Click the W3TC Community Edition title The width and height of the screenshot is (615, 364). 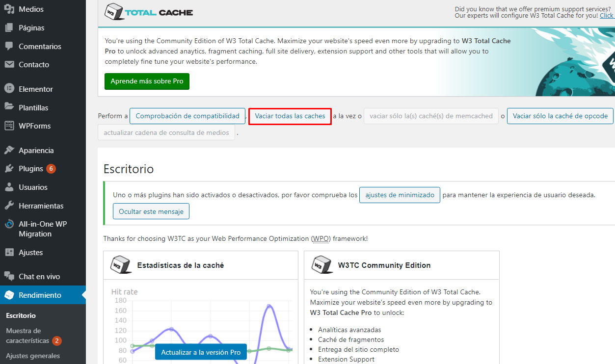point(384,265)
